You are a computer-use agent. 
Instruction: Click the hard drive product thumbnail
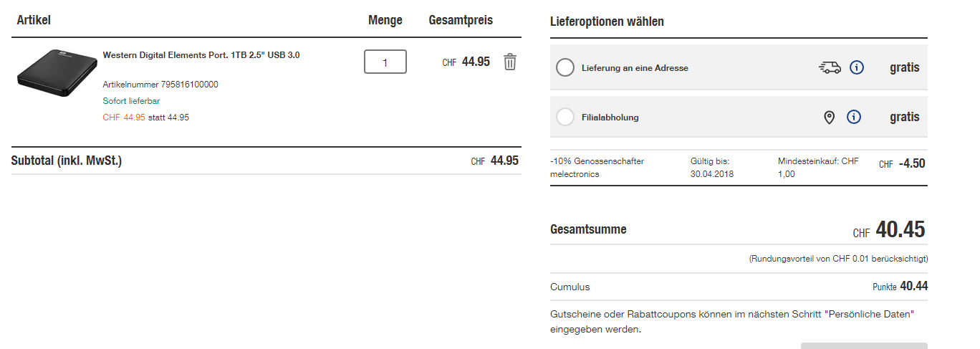(56, 73)
